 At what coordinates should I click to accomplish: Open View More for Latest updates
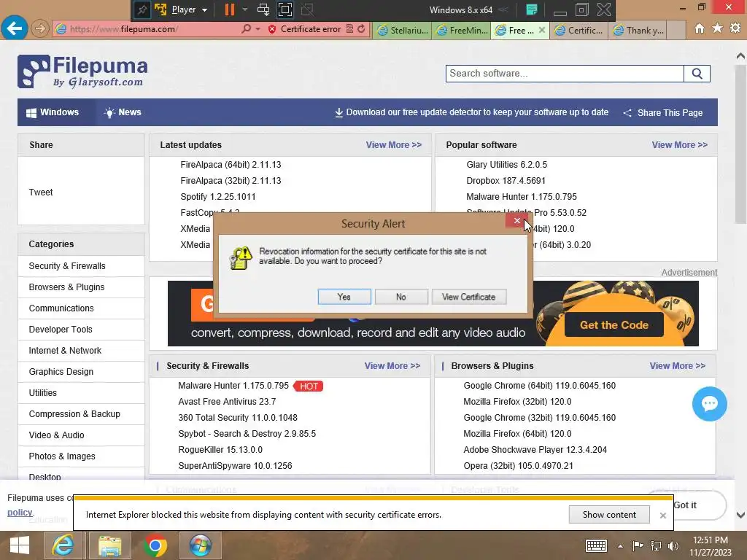(393, 145)
